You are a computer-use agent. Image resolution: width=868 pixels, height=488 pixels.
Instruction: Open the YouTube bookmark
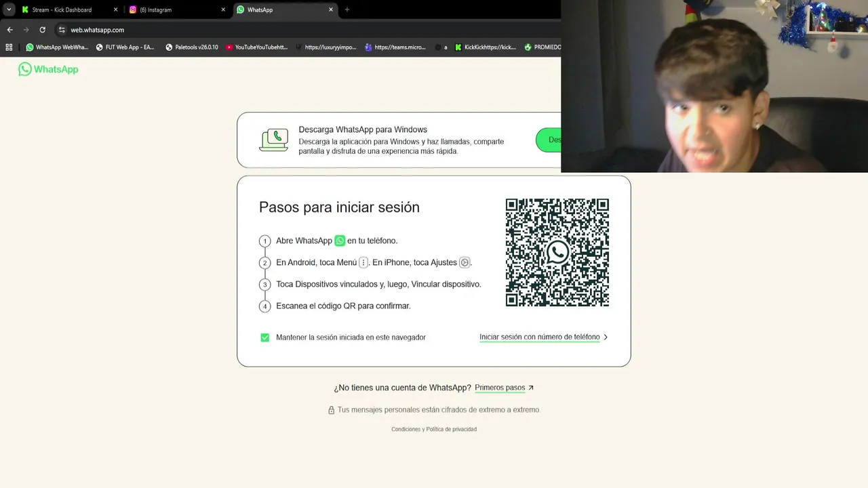[x=256, y=47]
